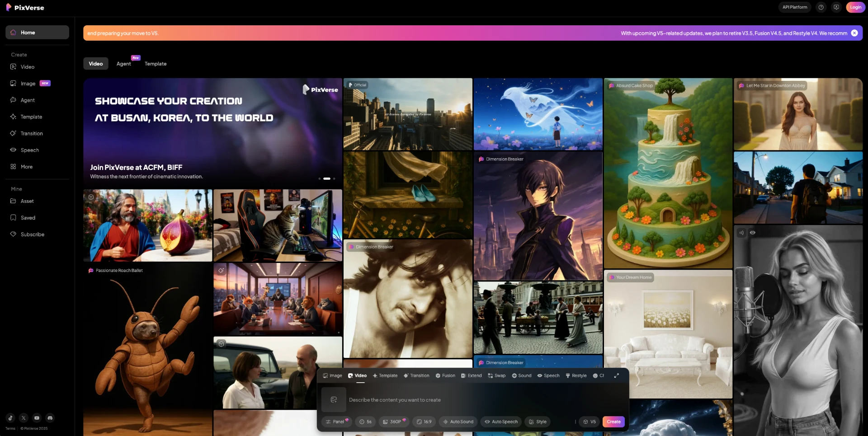
Task: Select the active carousel indicator dot on banner
Action: pos(327,178)
